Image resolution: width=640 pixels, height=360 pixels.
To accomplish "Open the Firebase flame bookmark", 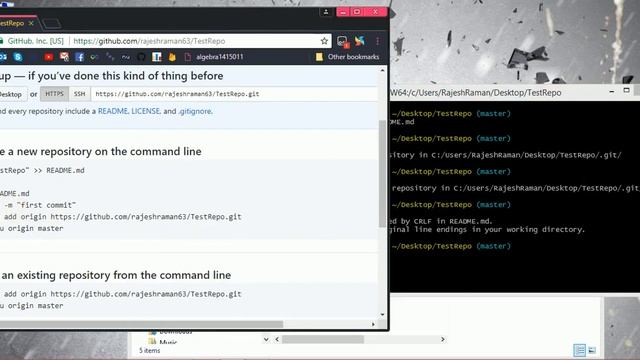I will coord(172,57).
